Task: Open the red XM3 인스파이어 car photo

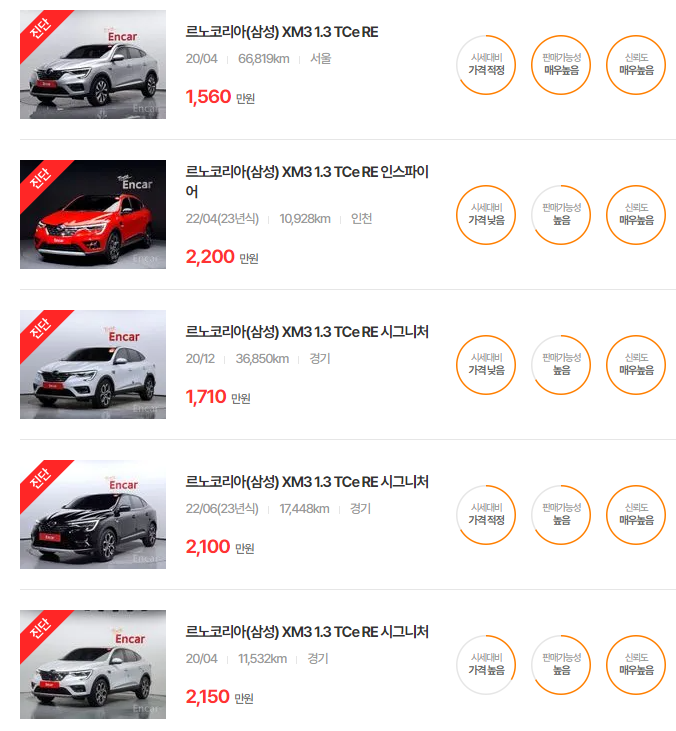Action: (x=93, y=214)
